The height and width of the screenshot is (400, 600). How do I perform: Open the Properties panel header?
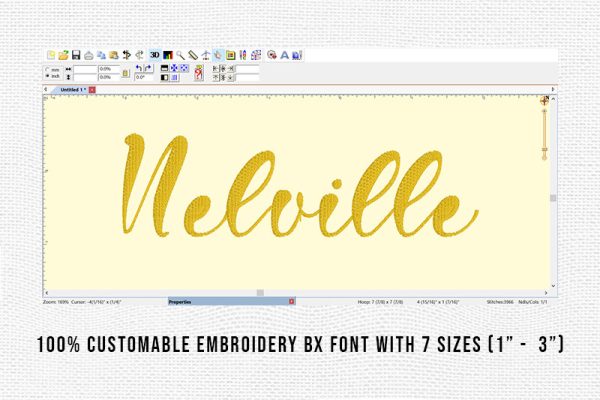click(x=228, y=302)
